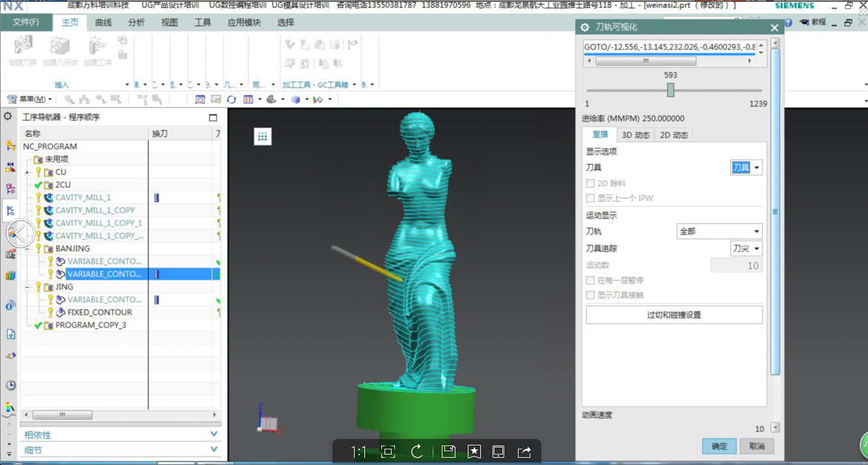This screenshot has width=868, height=465.
Task: Click the 过切和碰撞设置 button
Action: (x=674, y=315)
